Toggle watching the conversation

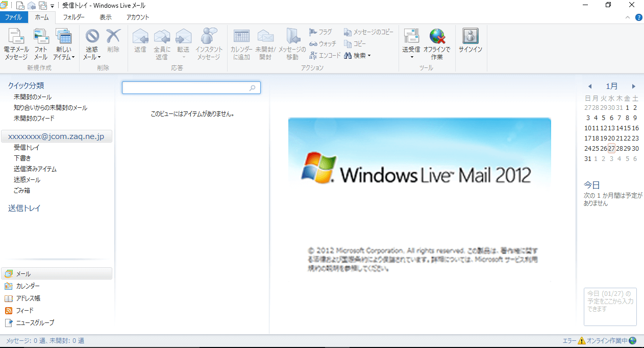tap(323, 43)
